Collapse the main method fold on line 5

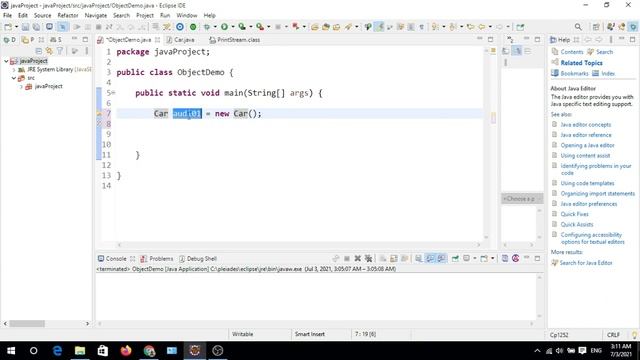(113, 93)
